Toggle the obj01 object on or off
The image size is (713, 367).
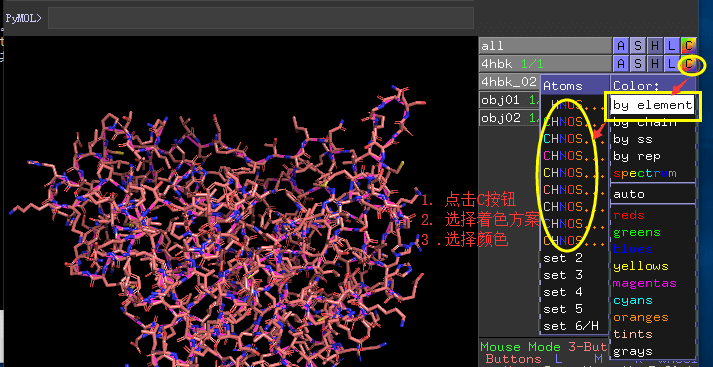pos(509,100)
